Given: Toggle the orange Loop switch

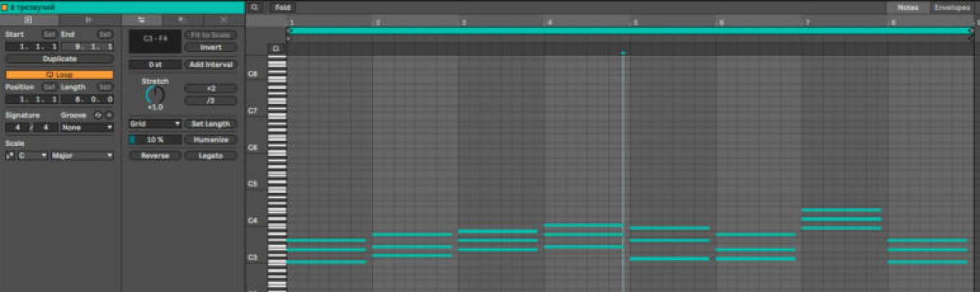Looking at the screenshot, I should (x=59, y=74).
